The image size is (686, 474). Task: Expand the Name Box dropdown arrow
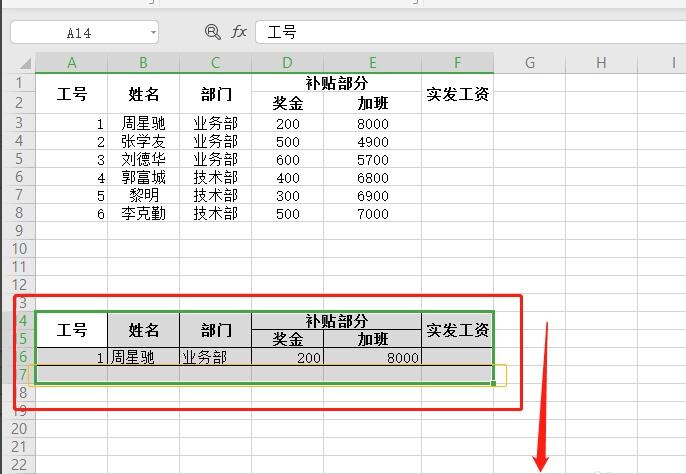(153, 32)
